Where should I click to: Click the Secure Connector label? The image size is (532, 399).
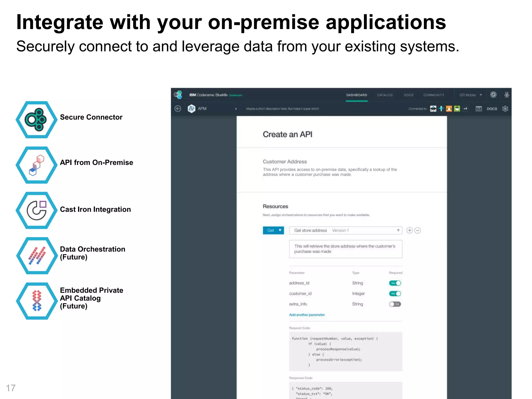coord(91,117)
